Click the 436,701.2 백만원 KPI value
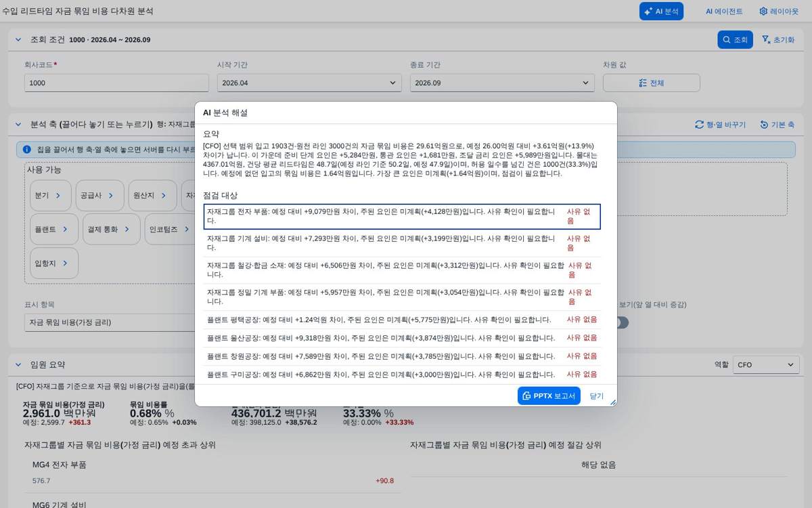 (x=275, y=413)
